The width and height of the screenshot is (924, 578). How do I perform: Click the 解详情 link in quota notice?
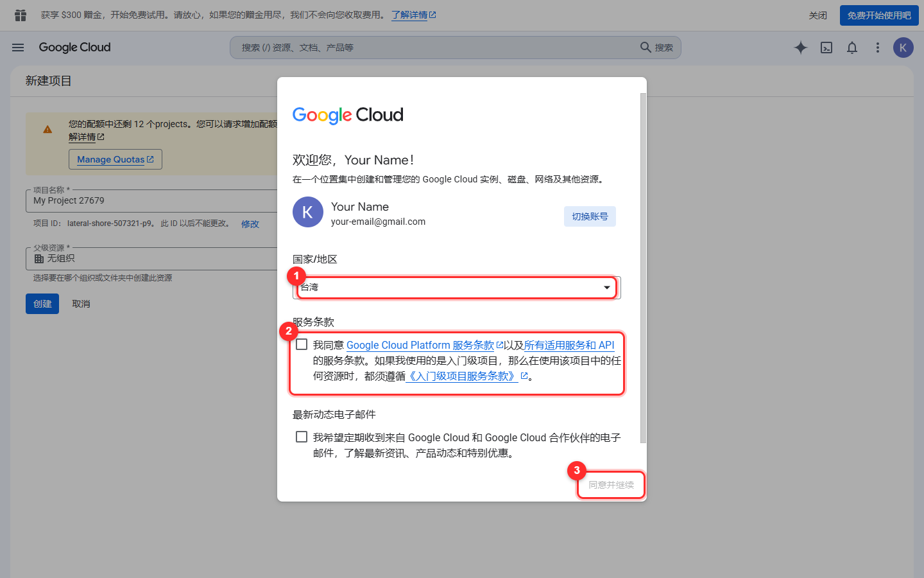tap(86, 137)
